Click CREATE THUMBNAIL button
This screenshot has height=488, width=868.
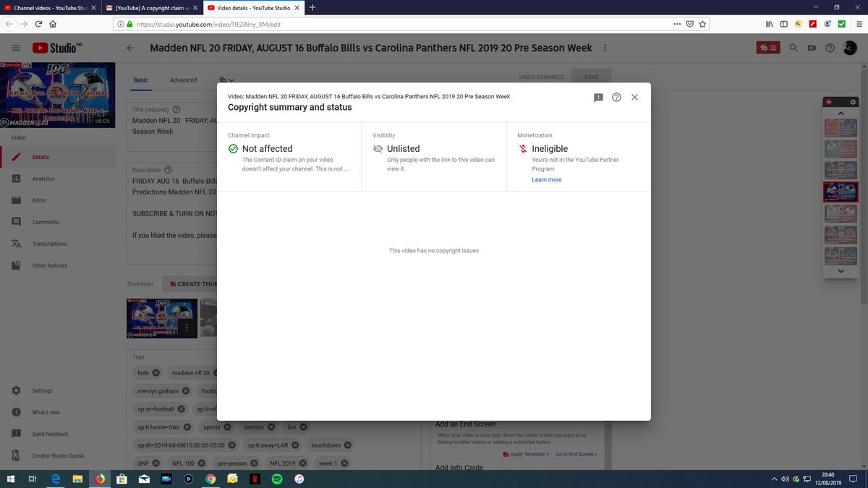[190, 284]
